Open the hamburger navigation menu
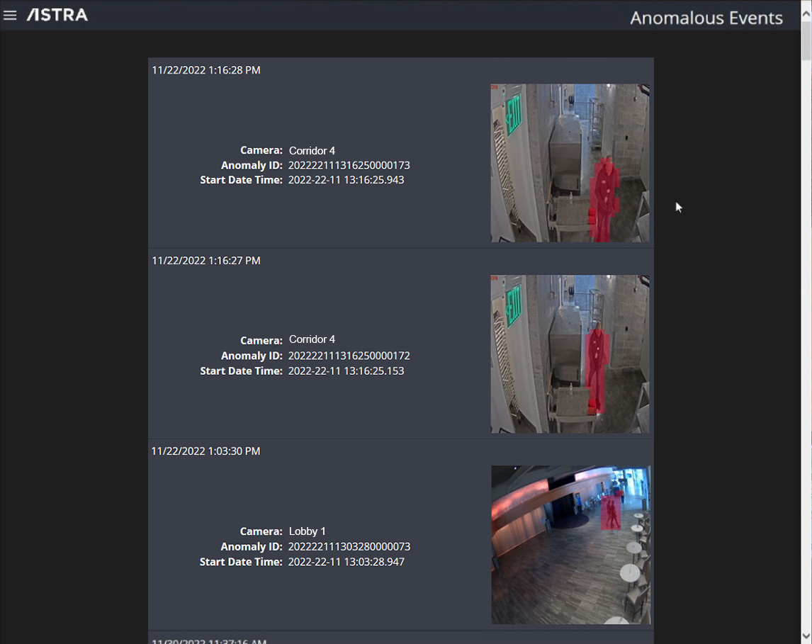The width and height of the screenshot is (812, 644). coord(10,15)
